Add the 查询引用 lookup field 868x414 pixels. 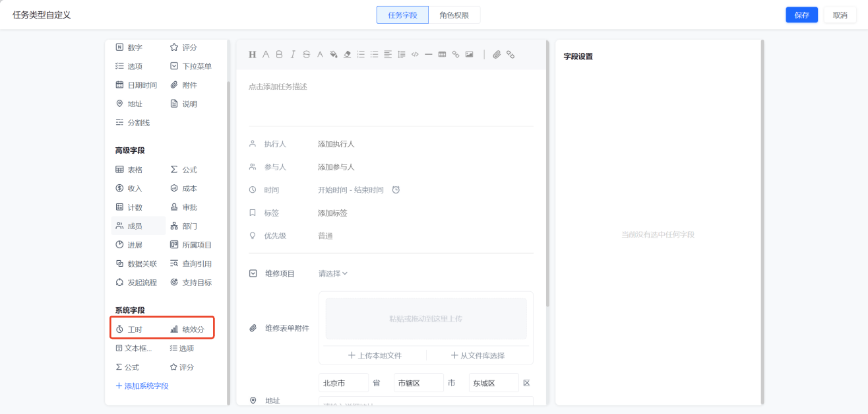[192, 264]
